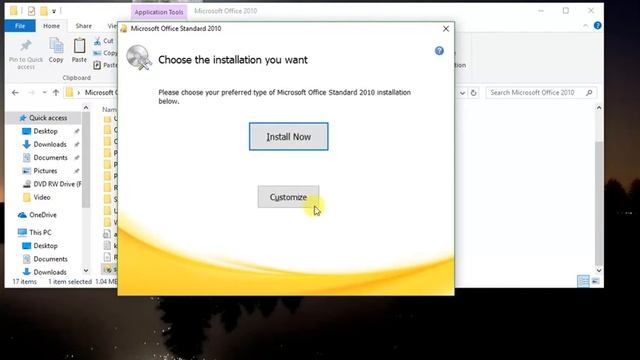Open Documents under This PC
Viewport: 640px width, 360px height.
(x=50, y=259)
